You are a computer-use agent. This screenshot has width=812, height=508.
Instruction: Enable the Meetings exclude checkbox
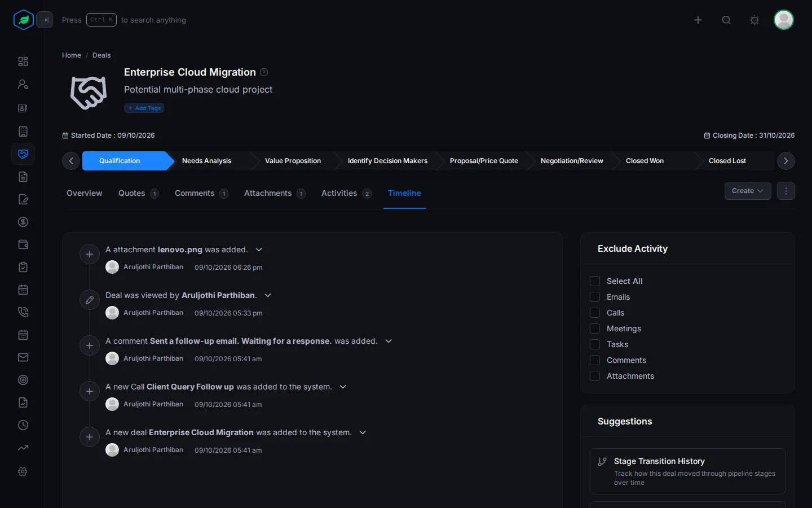click(595, 329)
